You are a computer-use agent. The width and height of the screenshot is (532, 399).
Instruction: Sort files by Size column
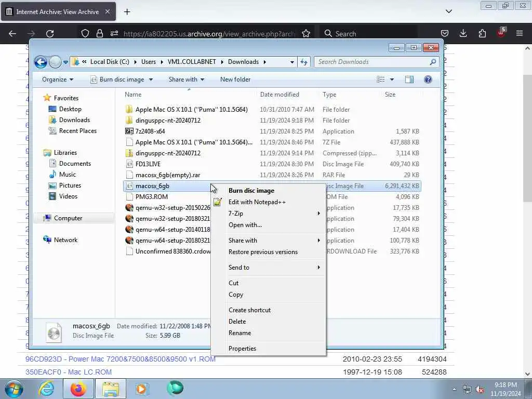pyautogui.click(x=390, y=95)
